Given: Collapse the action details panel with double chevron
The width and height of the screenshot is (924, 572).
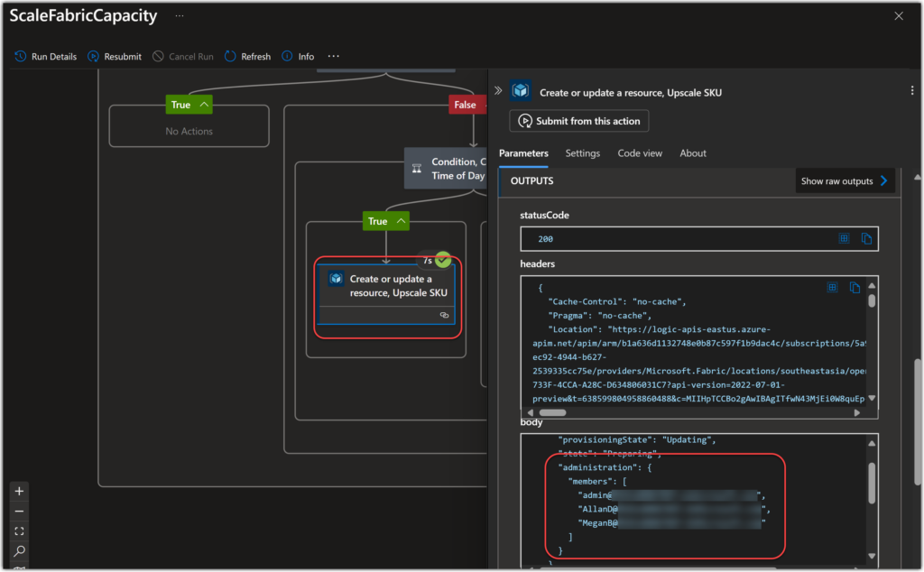Looking at the screenshot, I should [x=498, y=91].
